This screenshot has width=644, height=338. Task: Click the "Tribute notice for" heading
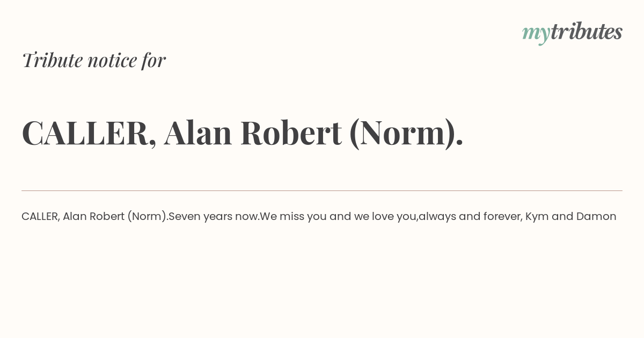coord(94,60)
